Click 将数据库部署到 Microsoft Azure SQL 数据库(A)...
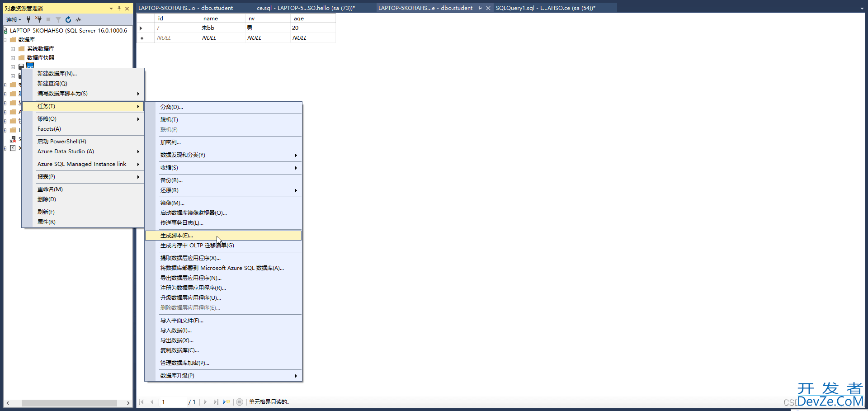 tap(223, 268)
